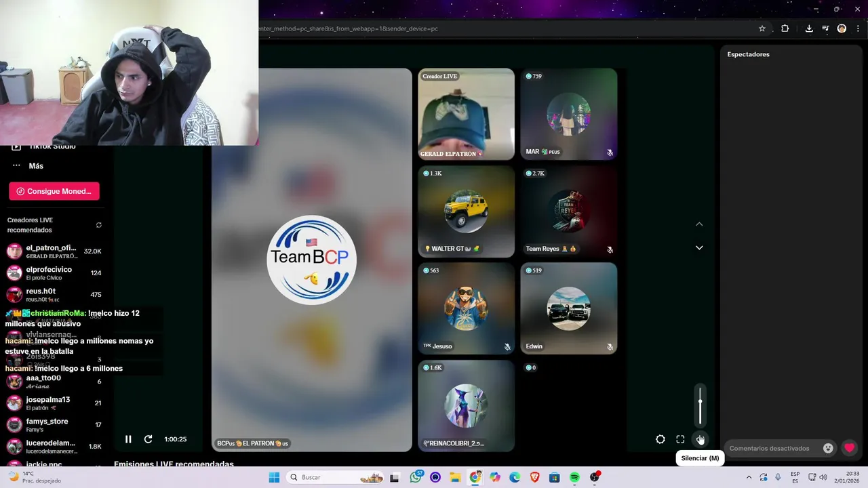Open el_patron_ofi recommended live creator
The image size is (868, 488).
coord(54,251)
